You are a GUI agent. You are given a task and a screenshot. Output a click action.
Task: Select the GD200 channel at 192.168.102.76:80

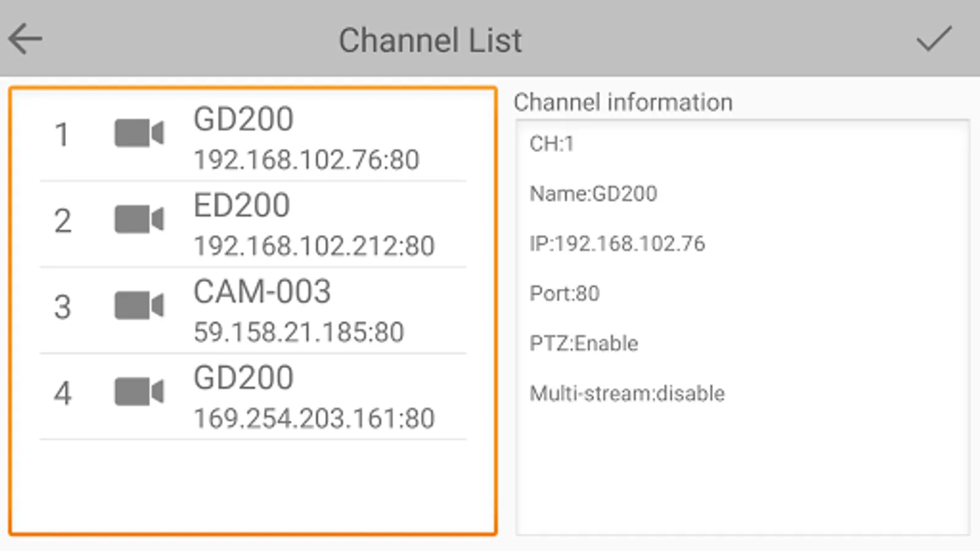coord(244,119)
